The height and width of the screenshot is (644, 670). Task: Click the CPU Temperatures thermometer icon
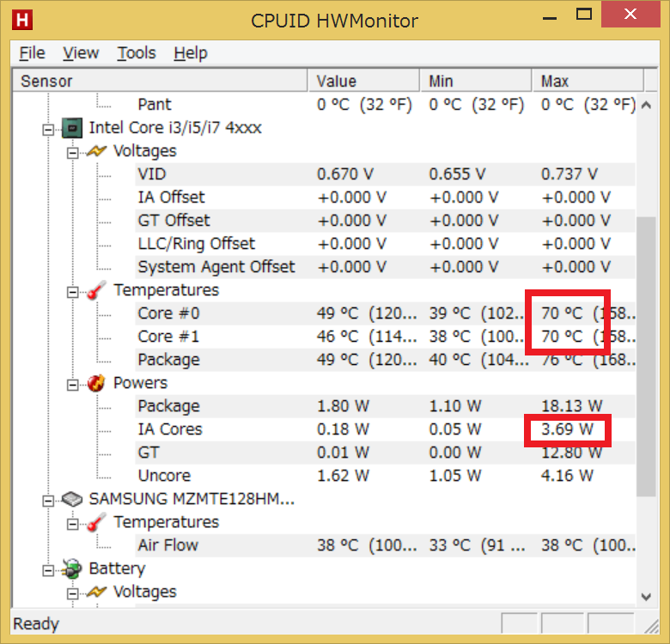(x=96, y=290)
